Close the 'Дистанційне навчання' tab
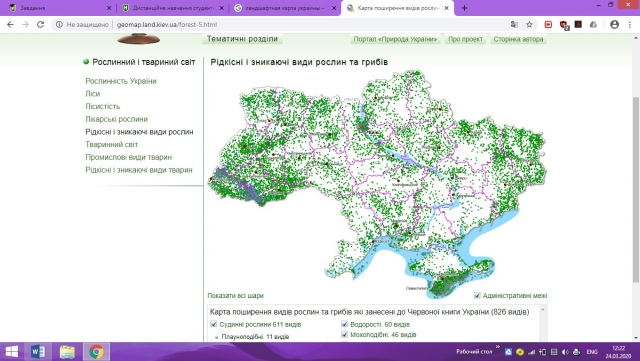 pos(222,8)
